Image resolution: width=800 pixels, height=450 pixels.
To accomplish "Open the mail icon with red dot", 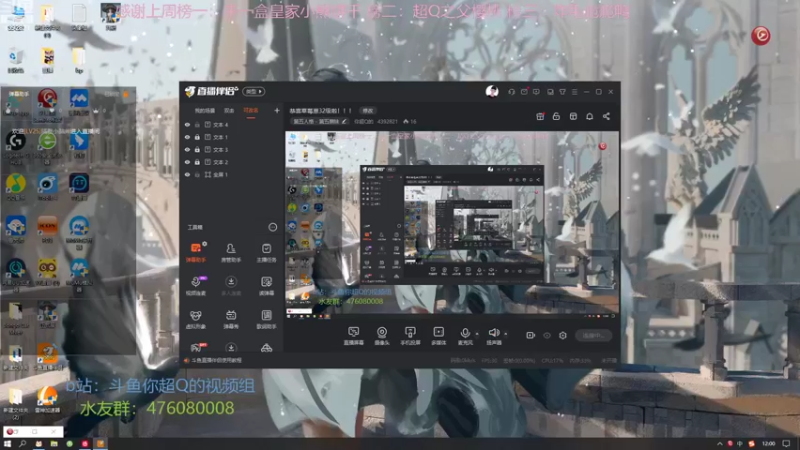I will pos(524,92).
